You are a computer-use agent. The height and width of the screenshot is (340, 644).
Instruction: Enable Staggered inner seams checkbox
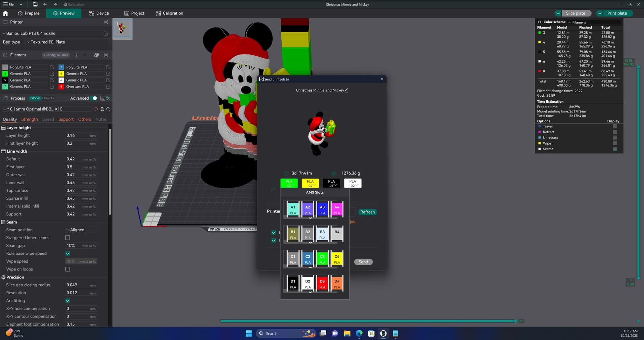click(x=68, y=238)
